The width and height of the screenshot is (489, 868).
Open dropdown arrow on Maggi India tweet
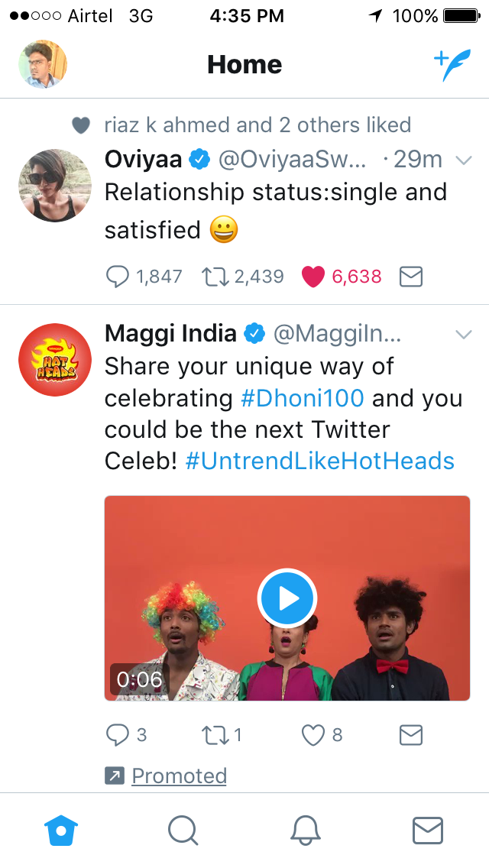click(x=463, y=334)
